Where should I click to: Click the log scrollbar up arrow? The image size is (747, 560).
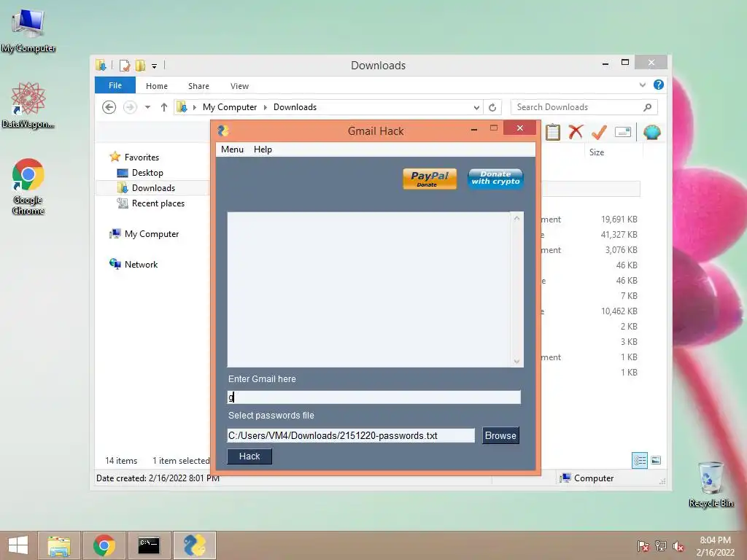click(516, 218)
